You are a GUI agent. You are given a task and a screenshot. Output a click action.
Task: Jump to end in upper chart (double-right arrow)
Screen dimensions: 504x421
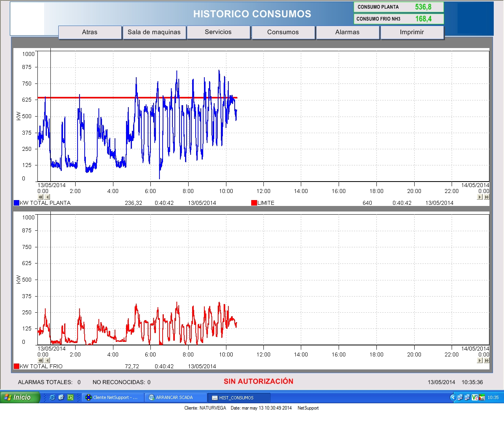pos(487,197)
